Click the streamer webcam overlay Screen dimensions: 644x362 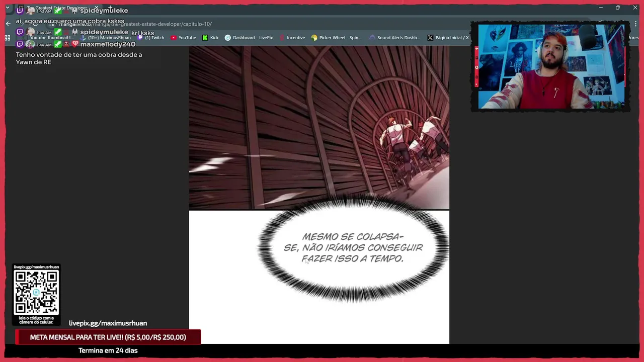pos(551,66)
